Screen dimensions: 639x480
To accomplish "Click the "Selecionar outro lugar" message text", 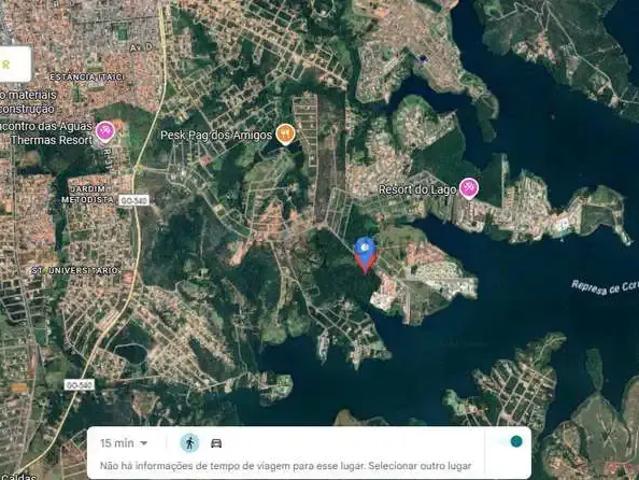I will (420, 466).
